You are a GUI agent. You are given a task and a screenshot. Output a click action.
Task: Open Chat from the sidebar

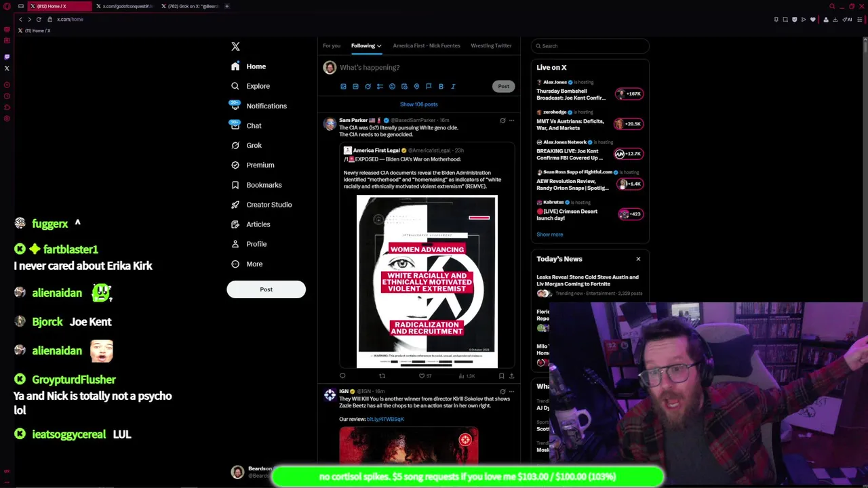tap(245, 125)
